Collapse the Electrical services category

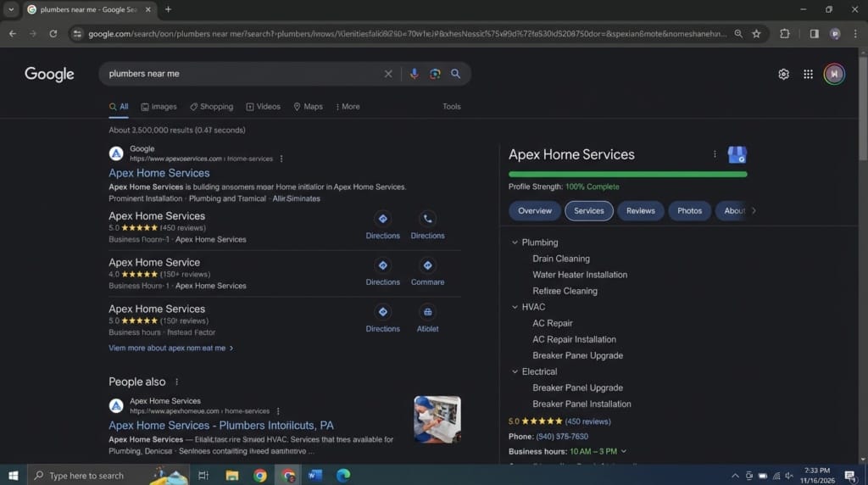click(x=515, y=372)
